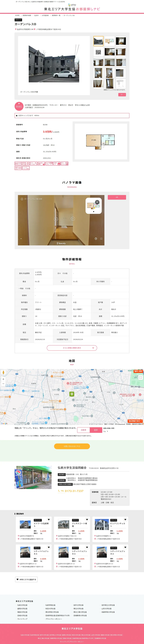Click the 360度パノラマ feature icon
The width and height of the screenshot is (144, 644).
coord(18,163)
